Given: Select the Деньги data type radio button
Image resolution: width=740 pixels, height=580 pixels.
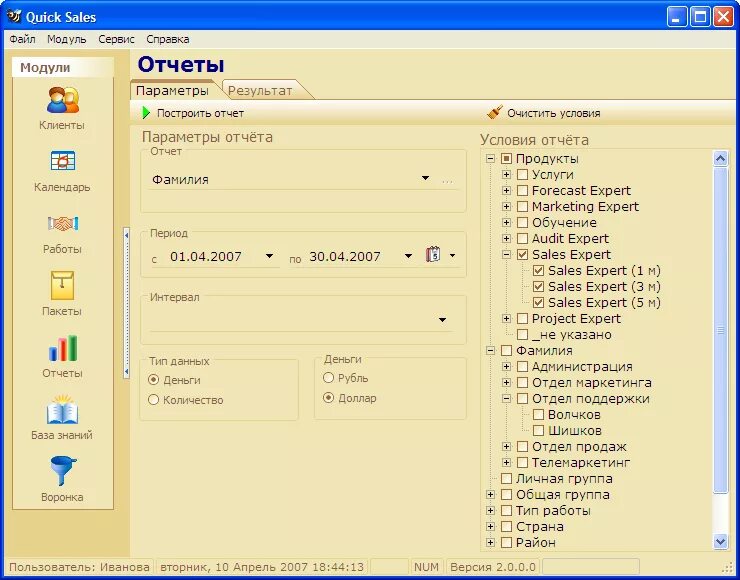Looking at the screenshot, I should pyautogui.click(x=153, y=380).
